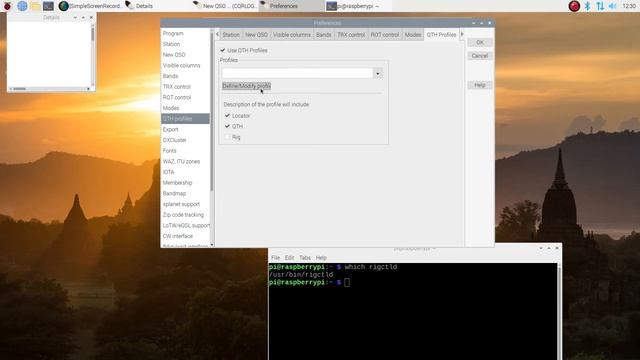Open the terminal Tabs menu
This screenshot has height=360, width=640.
click(x=305, y=258)
